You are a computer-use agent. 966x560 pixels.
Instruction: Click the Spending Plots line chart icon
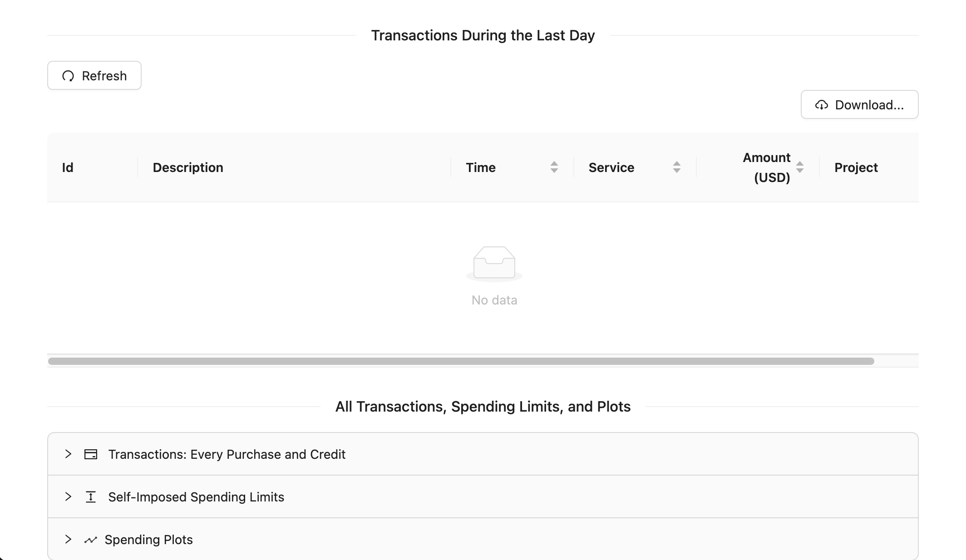click(x=91, y=540)
